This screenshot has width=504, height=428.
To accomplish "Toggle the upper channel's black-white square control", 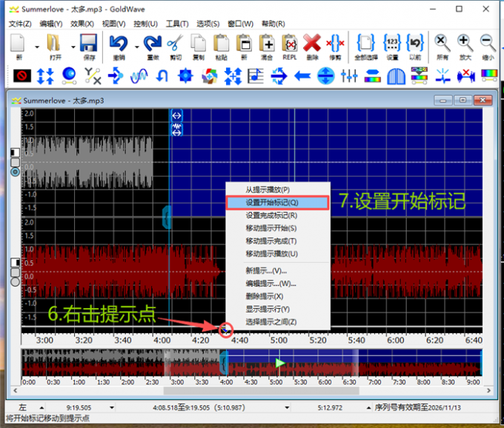I will click(x=15, y=153).
